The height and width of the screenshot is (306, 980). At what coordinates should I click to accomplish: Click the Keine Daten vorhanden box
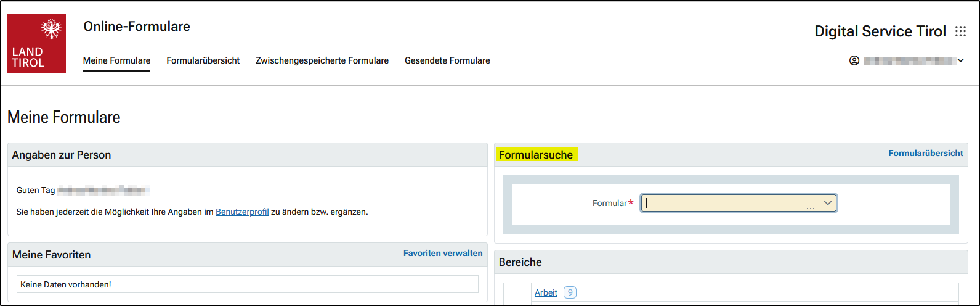tap(247, 284)
